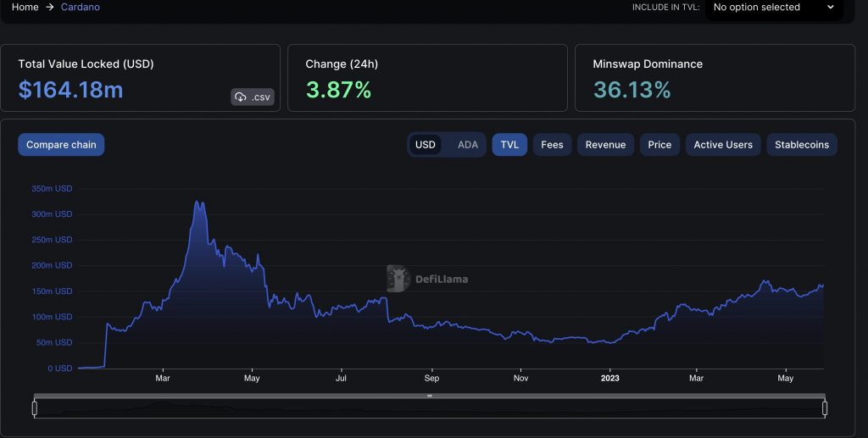Screen dimensions: 868x438
Task: Click the Total Value Locked (USD) label
Action: (86, 64)
